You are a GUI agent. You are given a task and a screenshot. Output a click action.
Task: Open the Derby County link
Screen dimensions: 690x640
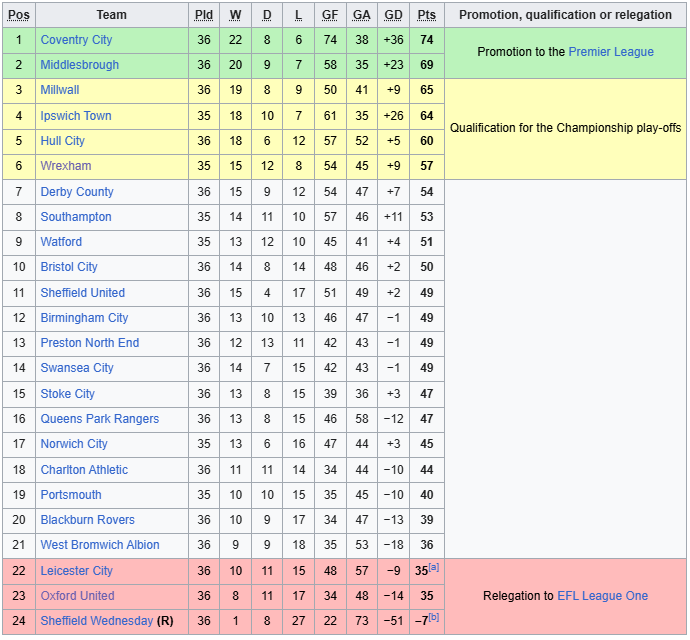point(77,192)
